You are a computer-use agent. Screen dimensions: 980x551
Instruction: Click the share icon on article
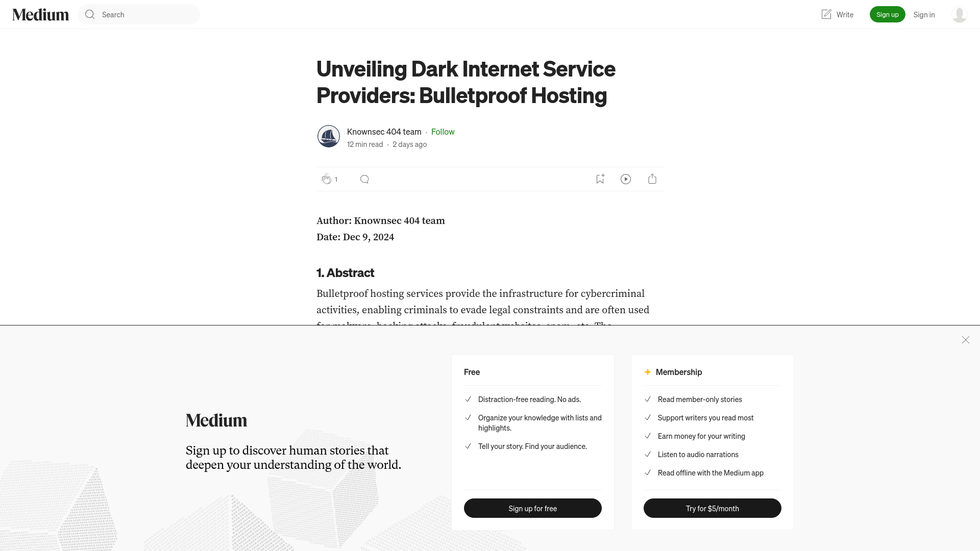(652, 178)
